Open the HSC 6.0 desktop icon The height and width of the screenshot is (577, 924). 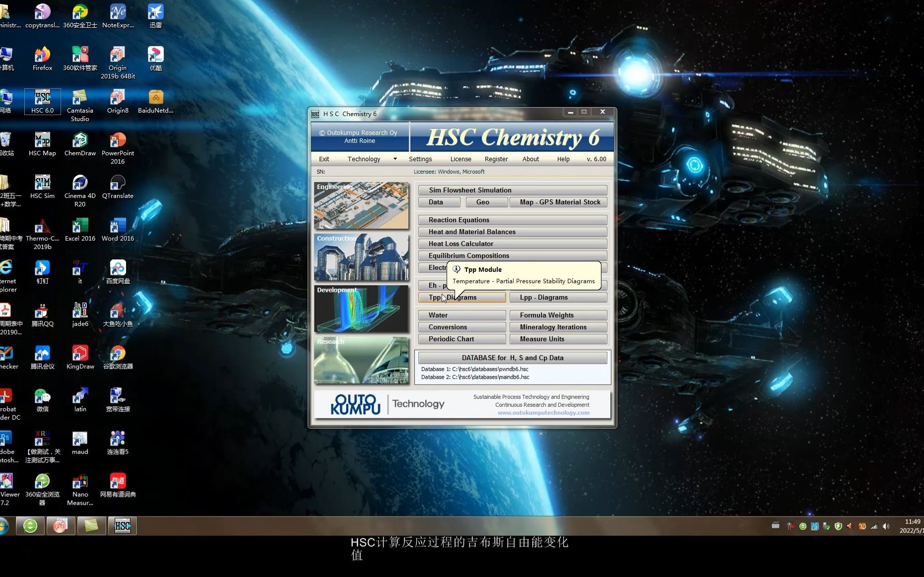[42, 102]
